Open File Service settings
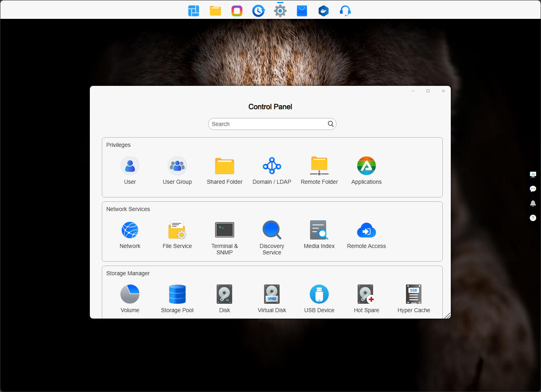 click(x=177, y=230)
